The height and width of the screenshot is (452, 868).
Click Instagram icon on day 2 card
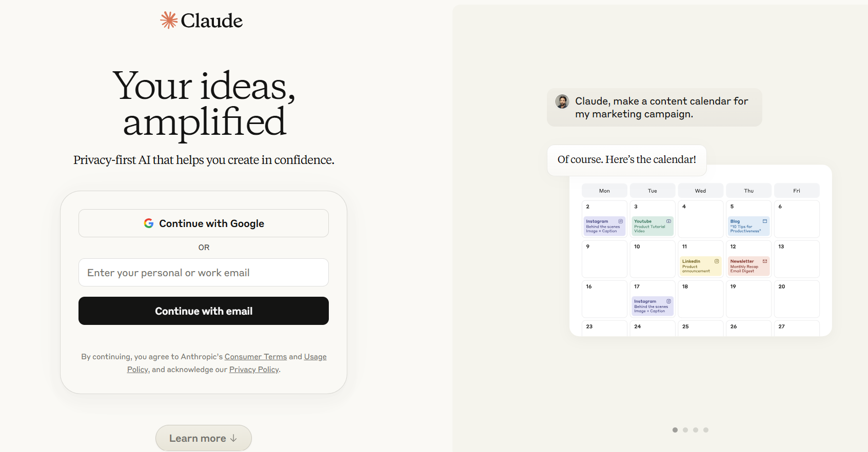coord(620,221)
